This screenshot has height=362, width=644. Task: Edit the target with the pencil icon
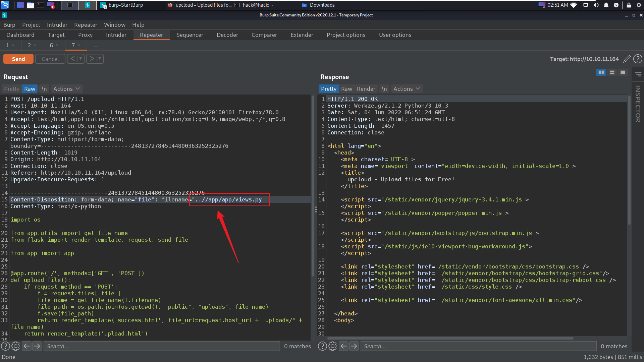[627, 59]
